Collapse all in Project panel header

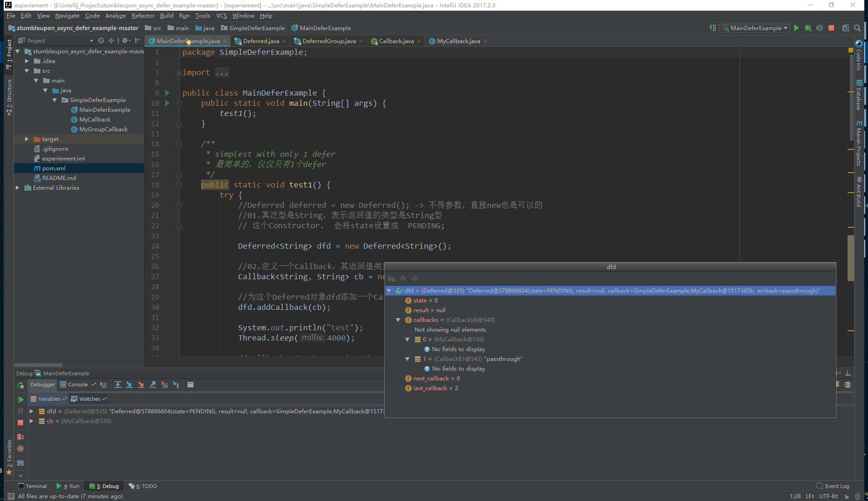point(111,41)
